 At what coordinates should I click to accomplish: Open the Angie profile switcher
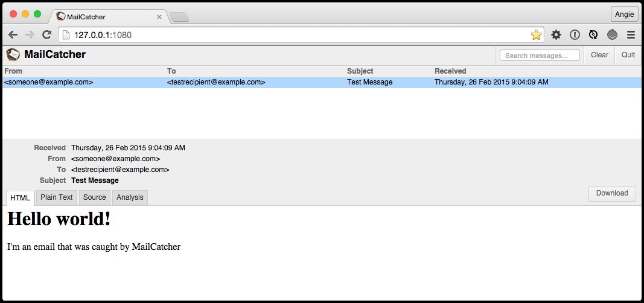[x=624, y=14]
